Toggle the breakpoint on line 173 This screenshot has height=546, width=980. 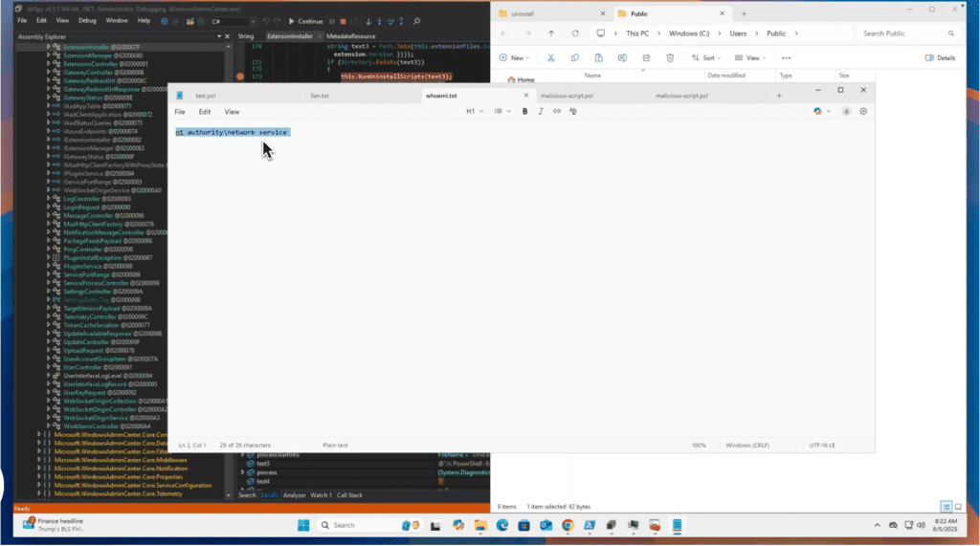(240, 76)
